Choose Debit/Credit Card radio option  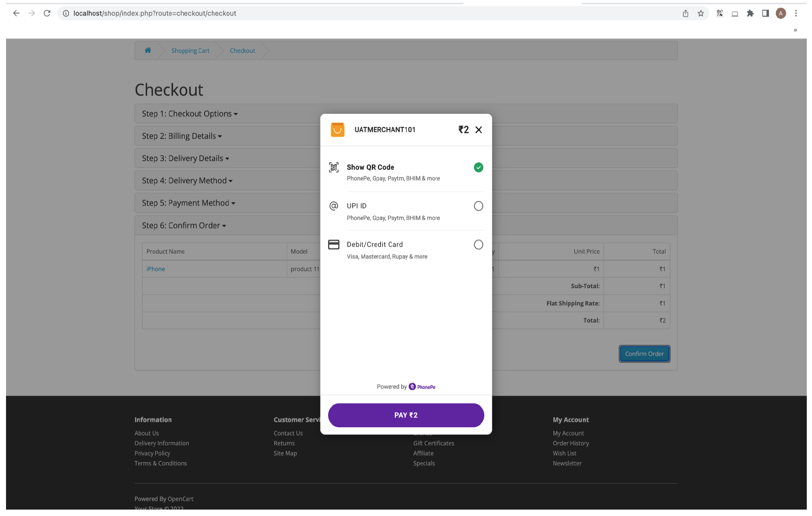point(478,245)
